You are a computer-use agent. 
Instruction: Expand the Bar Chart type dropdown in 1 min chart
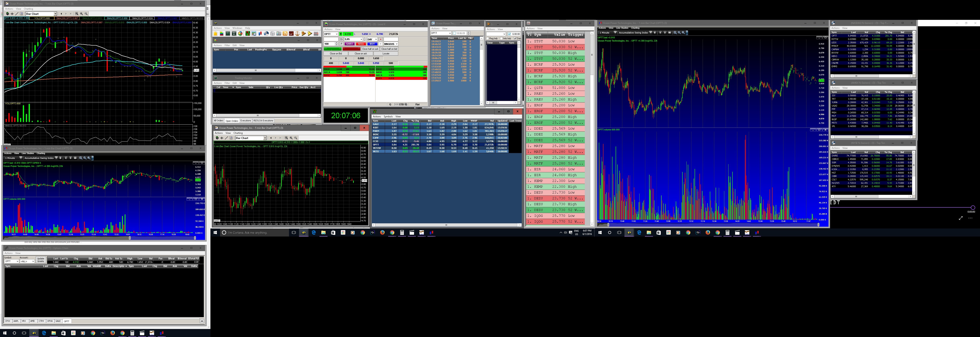[x=56, y=14]
